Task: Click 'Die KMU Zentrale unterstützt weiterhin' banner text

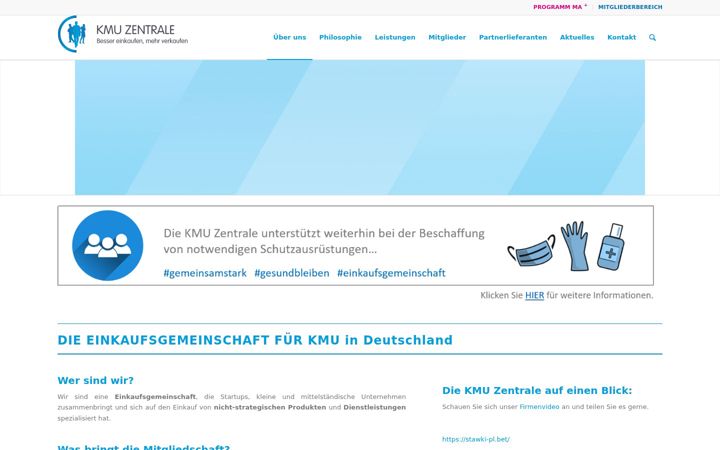Action: pos(324,241)
